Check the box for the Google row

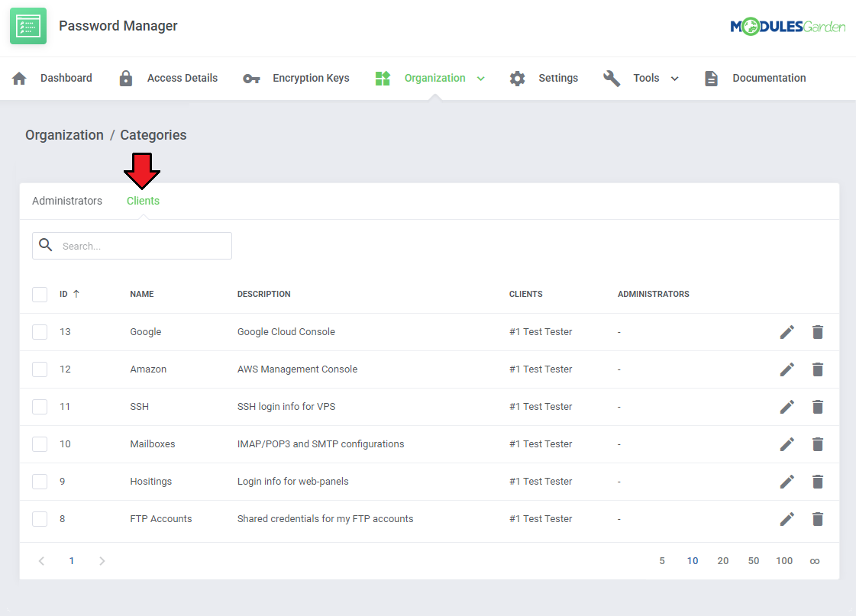40,332
